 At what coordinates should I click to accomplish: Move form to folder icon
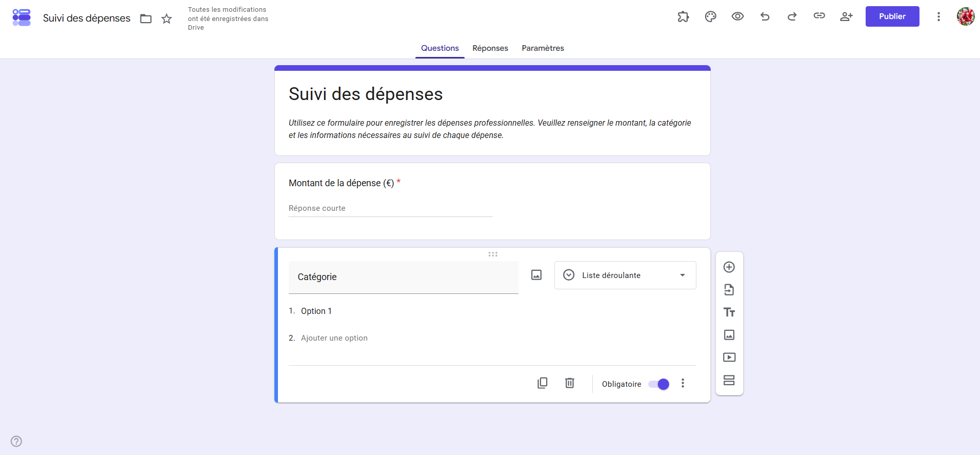146,19
